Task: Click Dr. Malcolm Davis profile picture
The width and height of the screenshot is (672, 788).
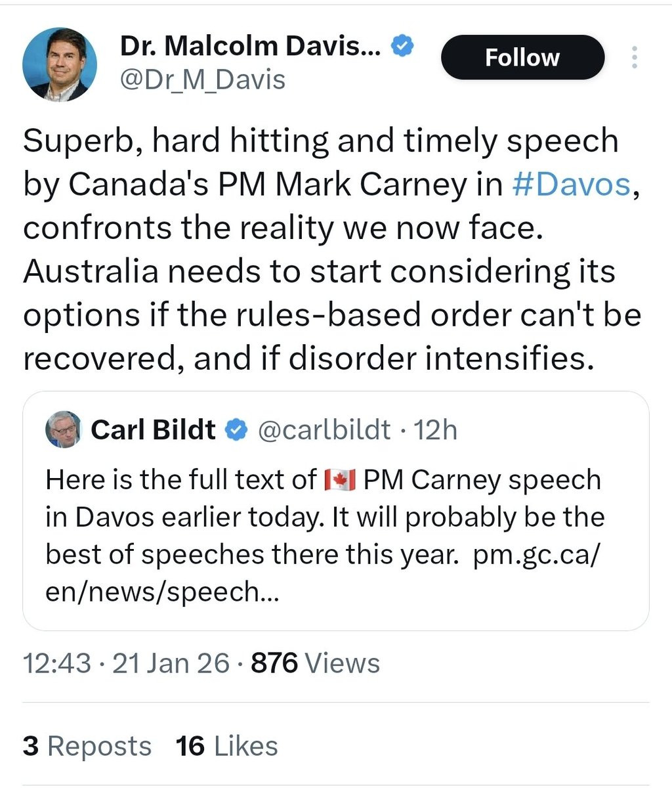Action: coord(60,64)
